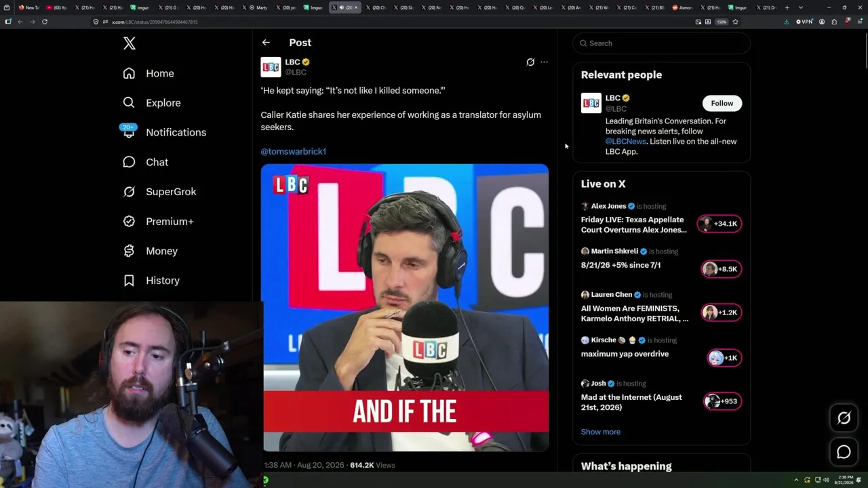Open the taskbar volume control
Image resolution: width=868 pixels, height=488 pixels.
[x=826, y=480]
